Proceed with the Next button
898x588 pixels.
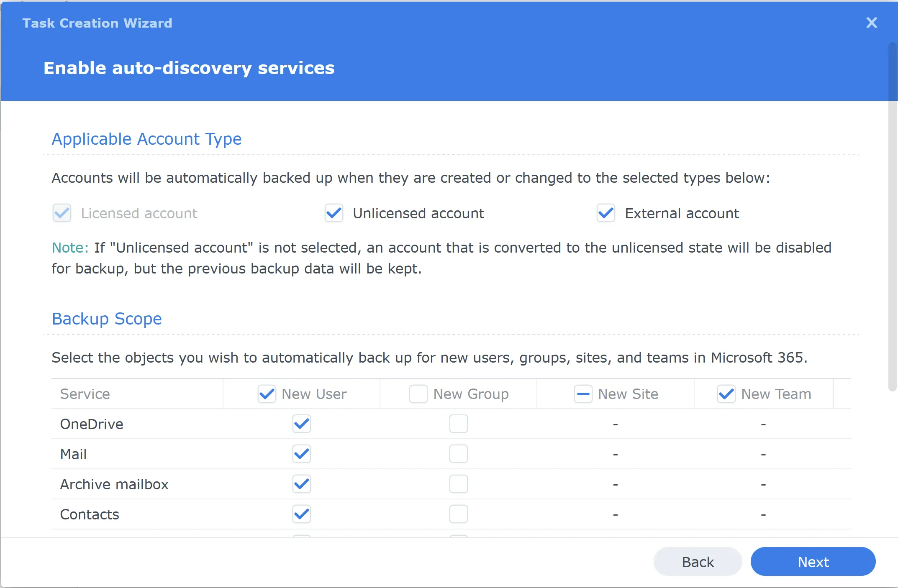pyautogui.click(x=813, y=562)
